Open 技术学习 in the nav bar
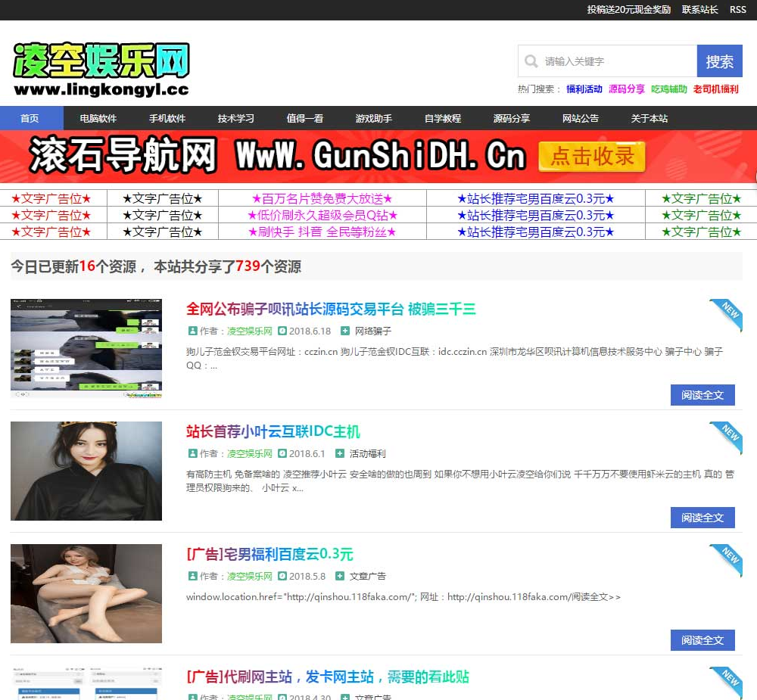This screenshot has height=700, width=757. click(235, 118)
